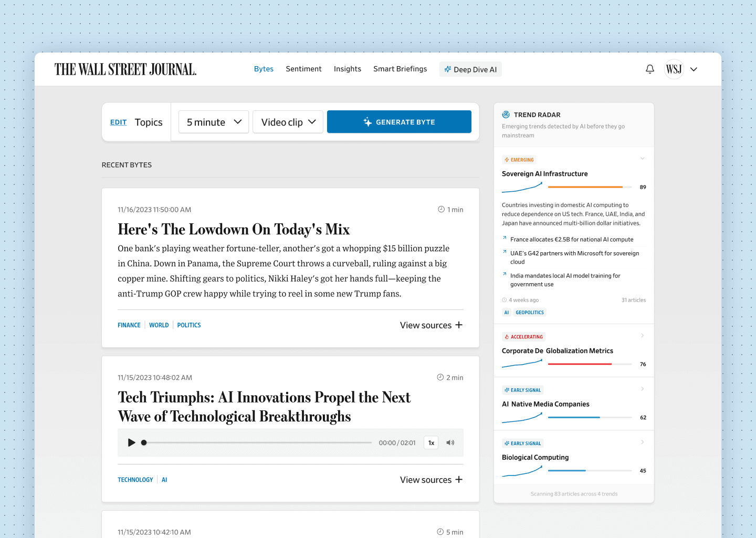Viewport: 756px width, 538px height.
Task: Expand View sources on Tech Triumphs byte
Action: (431, 480)
